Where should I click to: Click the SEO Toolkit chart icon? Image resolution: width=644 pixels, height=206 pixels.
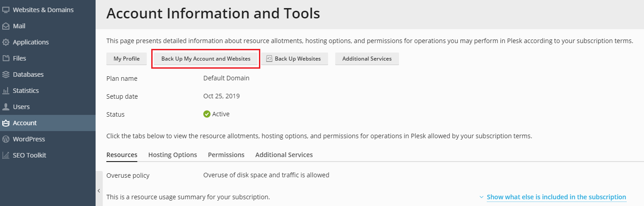[x=6, y=155]
